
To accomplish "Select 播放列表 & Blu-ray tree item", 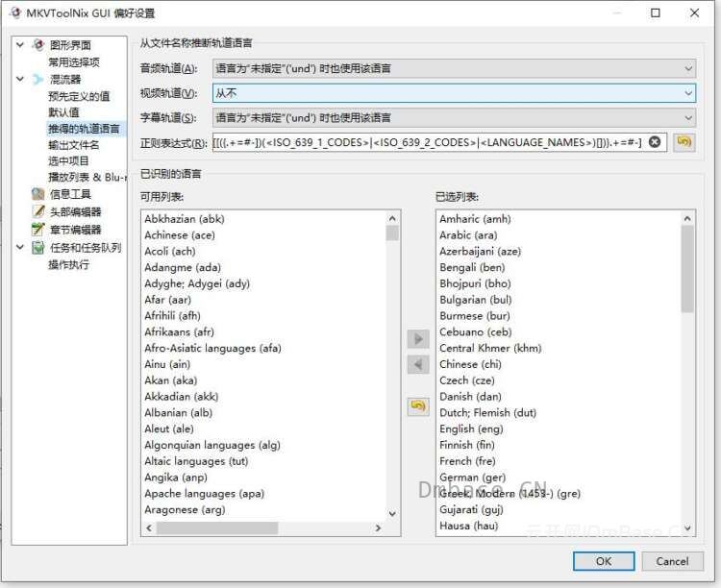I will [87, 177].
